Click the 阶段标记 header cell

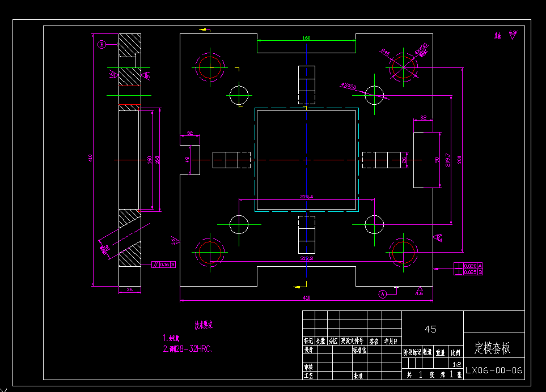point(412,352)
